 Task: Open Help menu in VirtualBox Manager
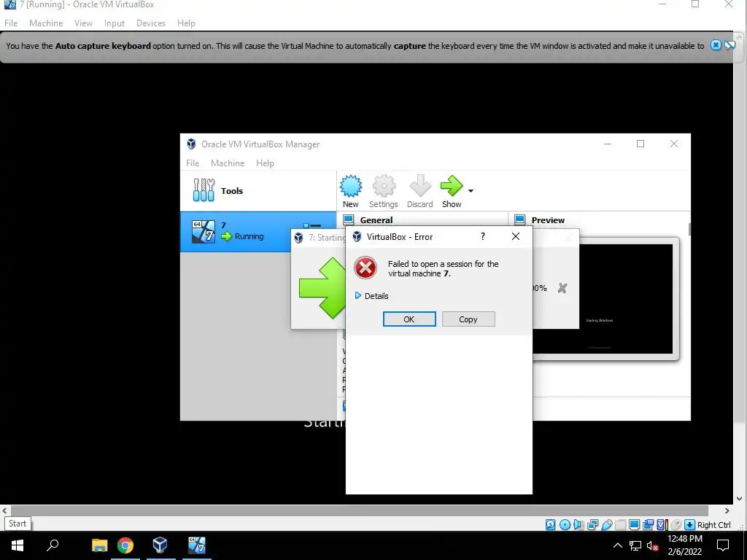265,163
